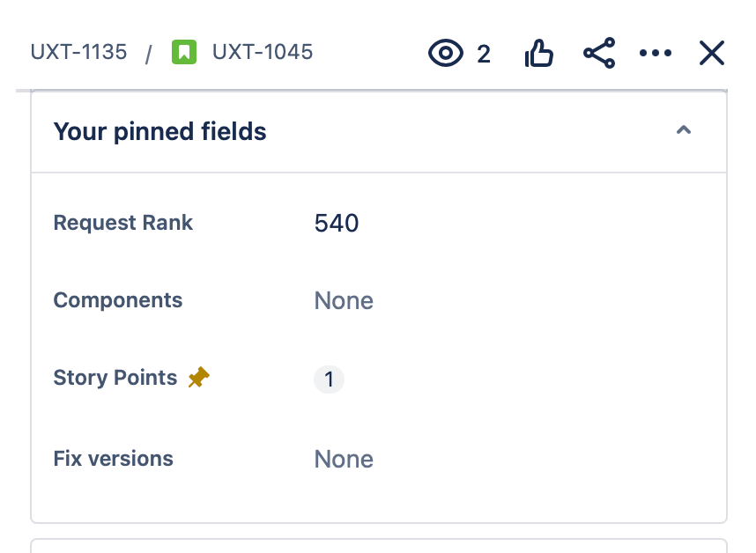
Task: Open issue key UXT-1045 link
Action: point(263,53)
